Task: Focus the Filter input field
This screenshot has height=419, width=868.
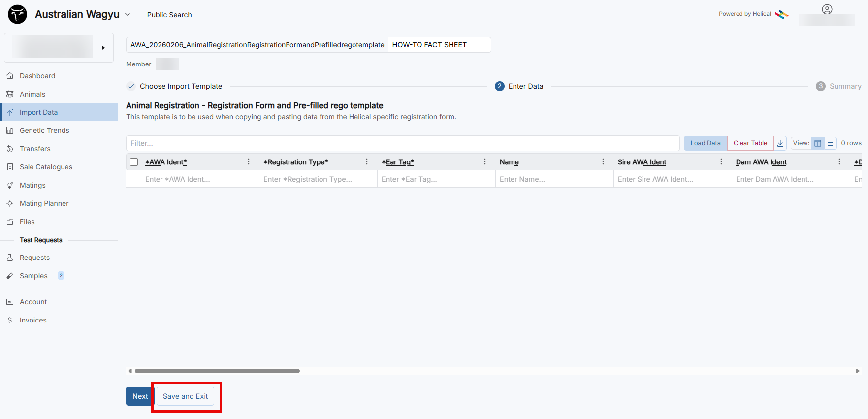Action: [402, 143]
